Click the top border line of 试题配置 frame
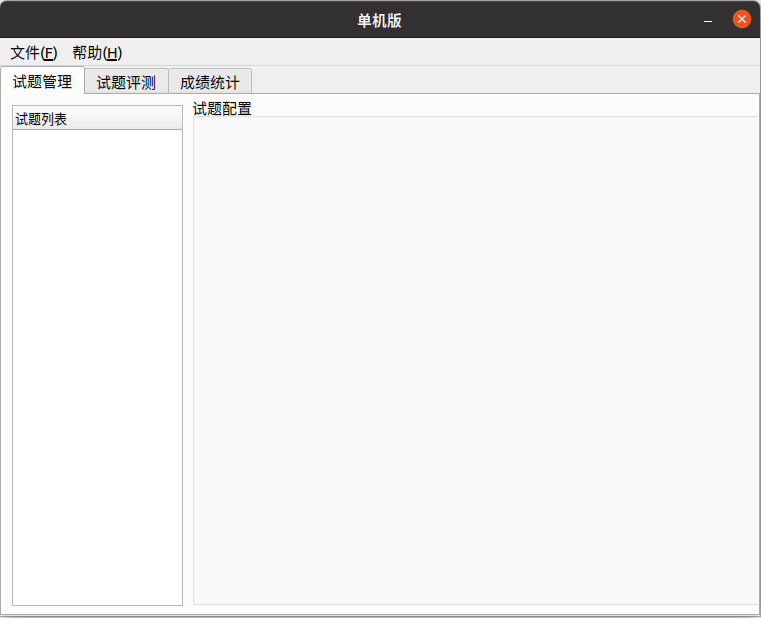This screenshot has height=618, width=761. coord(475,116)
